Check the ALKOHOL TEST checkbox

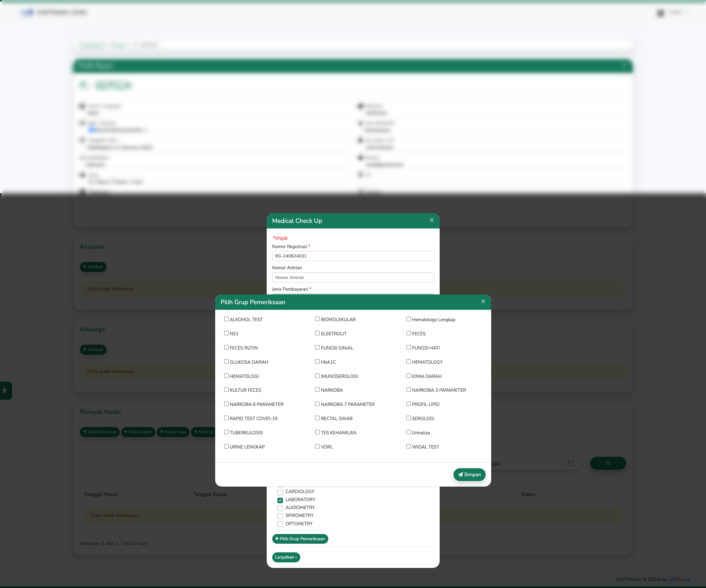click(226, 319)
